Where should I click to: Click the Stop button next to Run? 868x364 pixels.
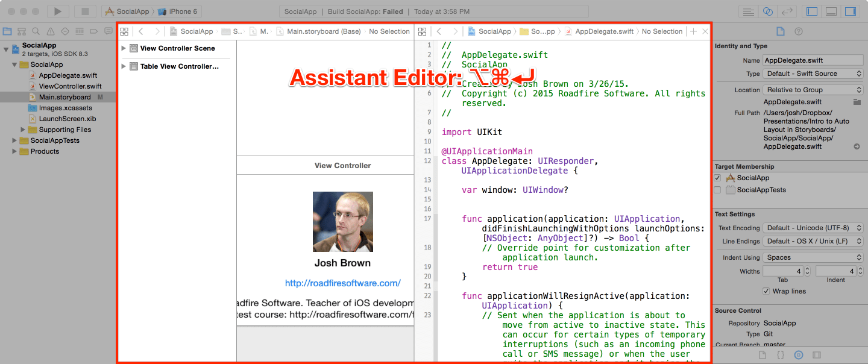pyautogui.click(x=84, y=11)
